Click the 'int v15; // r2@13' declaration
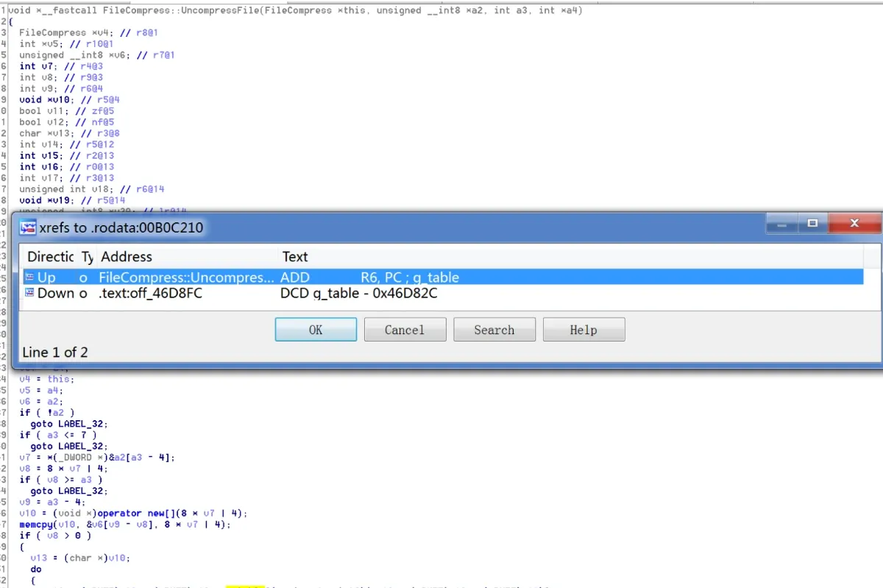 (x=66, y=155)
